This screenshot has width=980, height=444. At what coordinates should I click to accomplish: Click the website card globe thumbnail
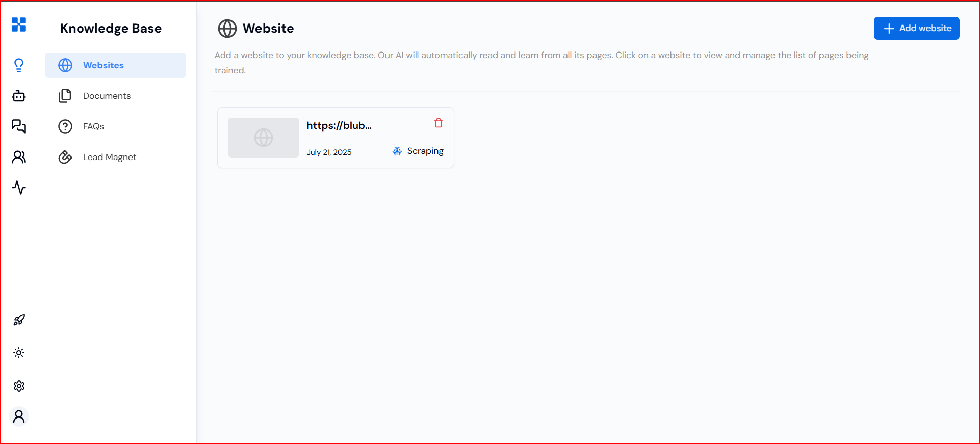pos(264,138)
